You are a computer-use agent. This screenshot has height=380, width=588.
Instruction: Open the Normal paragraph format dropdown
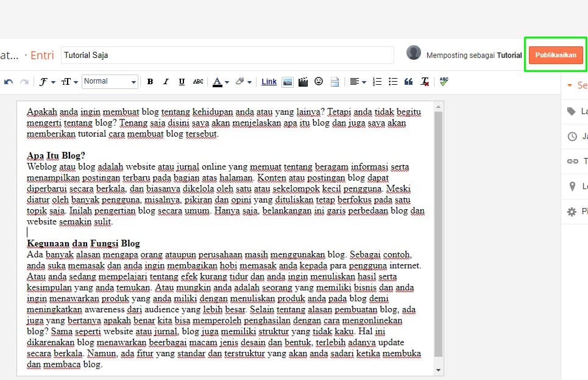(x=110, y=82)
